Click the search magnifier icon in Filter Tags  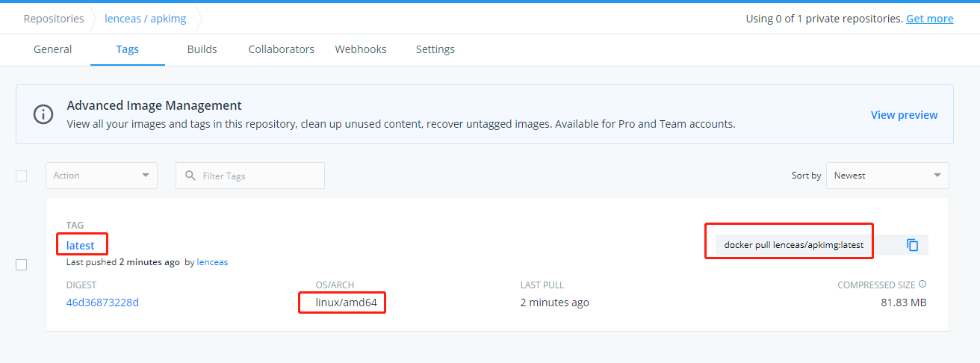point(190,176)
